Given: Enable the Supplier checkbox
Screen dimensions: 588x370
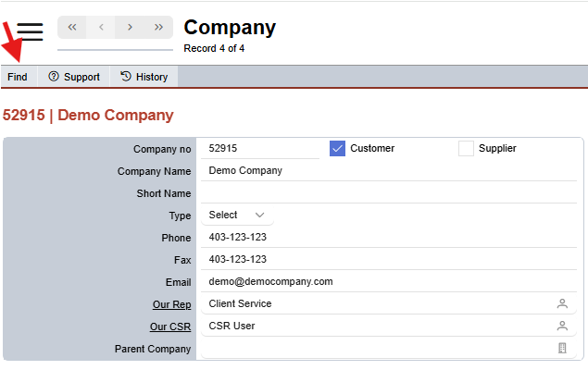Looking at the screenshot, I should tap(466, 148).
